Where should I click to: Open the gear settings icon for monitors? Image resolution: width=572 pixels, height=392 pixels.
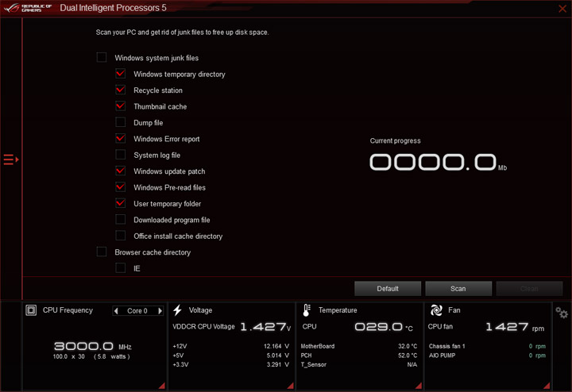click(562, 313)
